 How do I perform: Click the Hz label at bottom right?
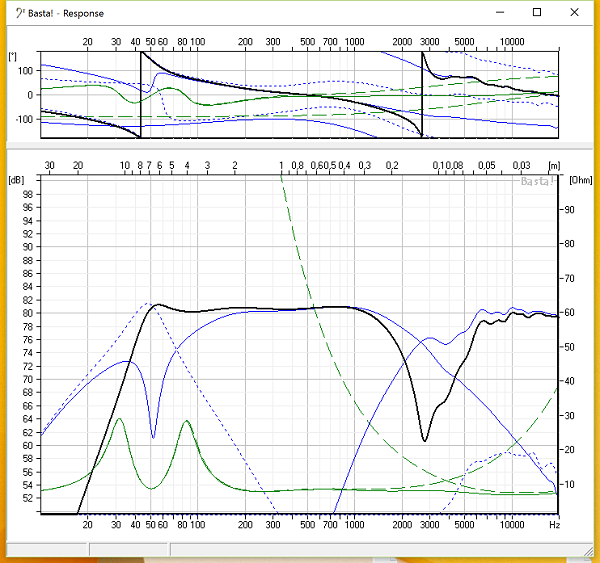pyautogui.click(x=554, y=523)
